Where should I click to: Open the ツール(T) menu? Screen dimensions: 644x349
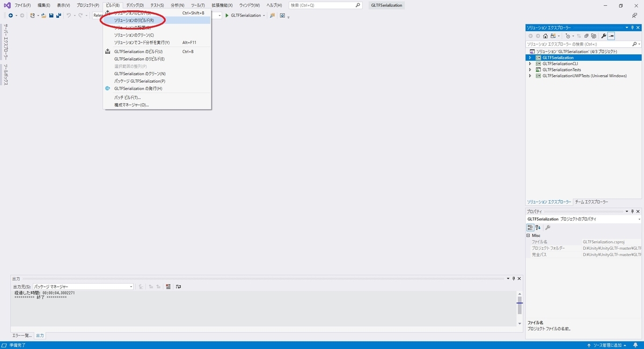(x=198, y=5)
